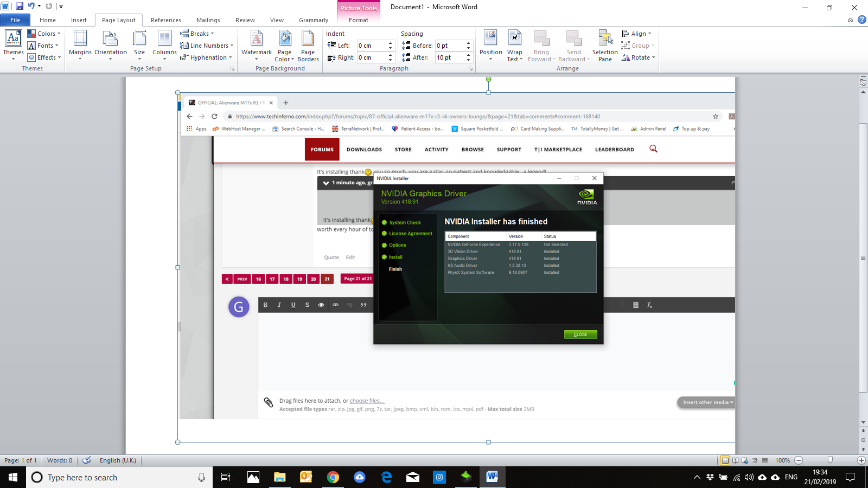The width and height of the screenshot is (868, 488).
Task: Expand theme Effects dropdown
Action: click(44, 57)
